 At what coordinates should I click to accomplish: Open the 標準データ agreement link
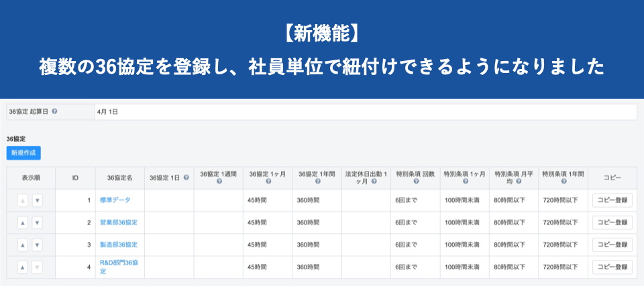[x=115, y=200]
